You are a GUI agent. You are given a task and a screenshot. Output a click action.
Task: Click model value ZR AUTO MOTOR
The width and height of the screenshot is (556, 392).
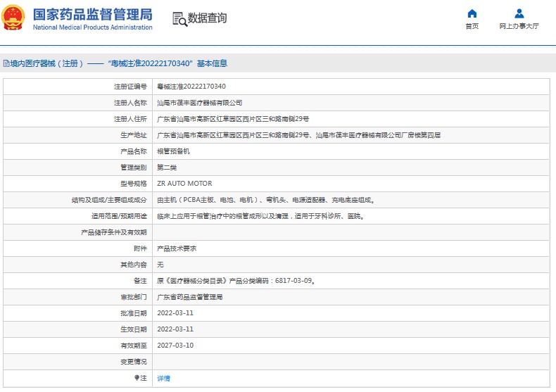184,184
